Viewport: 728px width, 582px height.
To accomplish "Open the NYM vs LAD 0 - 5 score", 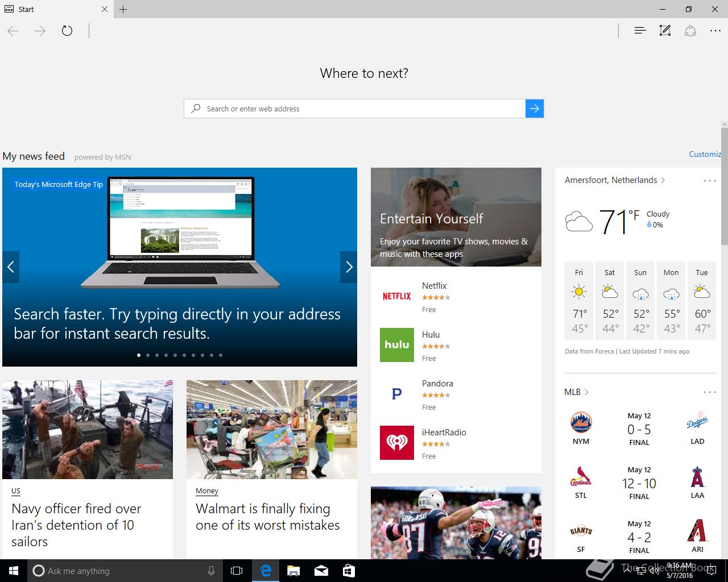I will pos(639,430).
